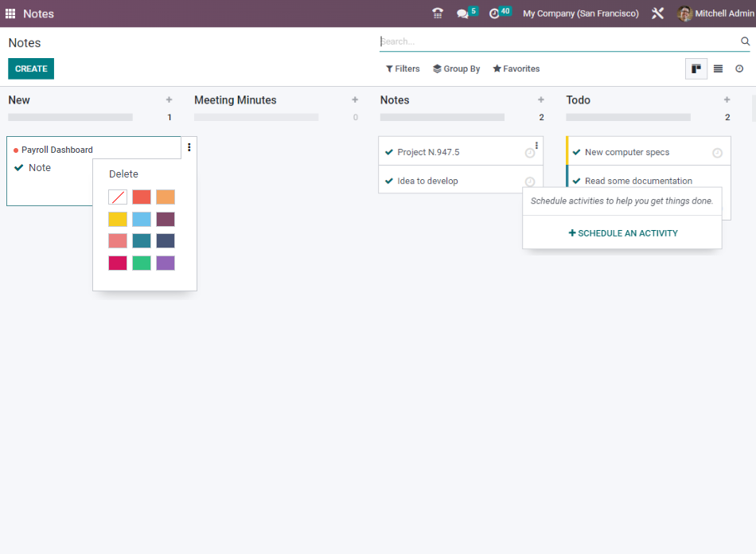The image size is (756, 554).
Task: Open Mitchell Admin user menu
Action: tap(715, 14)
